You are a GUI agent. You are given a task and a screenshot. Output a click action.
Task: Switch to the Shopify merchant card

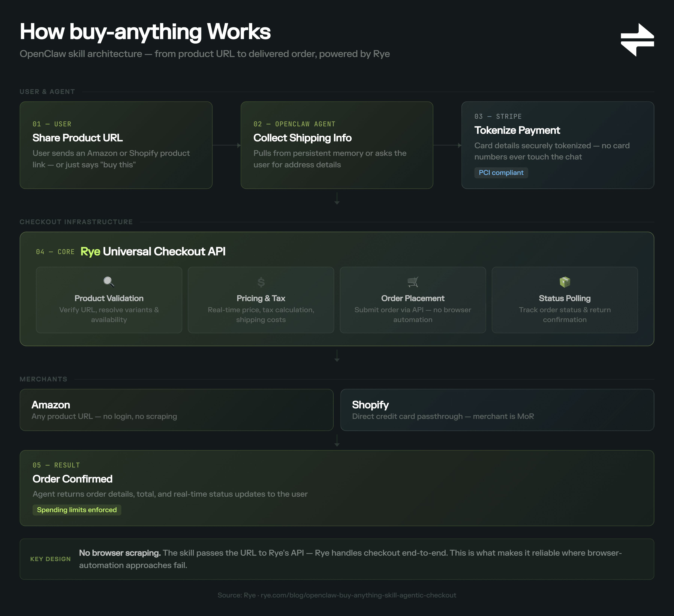(x=497, y=410)
